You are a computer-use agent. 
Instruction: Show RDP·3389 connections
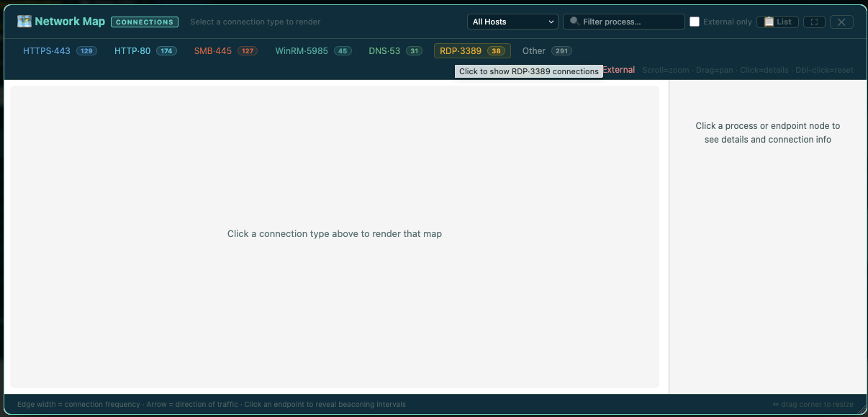pyautogui.click(x=472, y=51)
